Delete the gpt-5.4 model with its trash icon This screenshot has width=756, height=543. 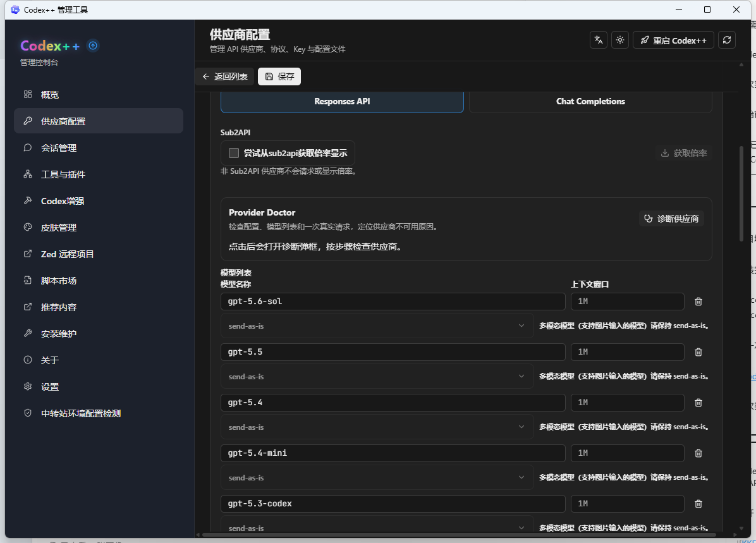698,403
